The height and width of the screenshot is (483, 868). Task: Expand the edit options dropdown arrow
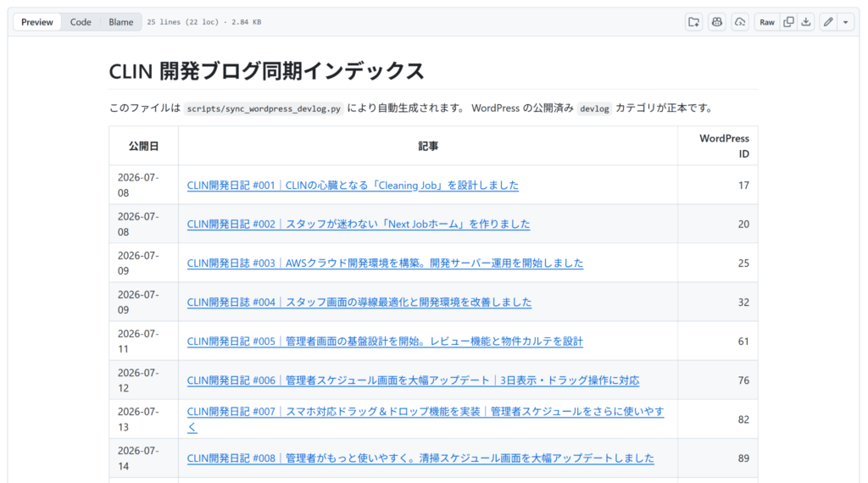(x=845, y=22)
